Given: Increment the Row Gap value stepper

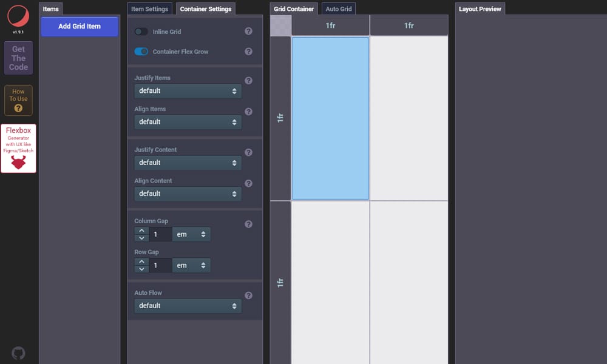Looking at the screenshot, I should pyautogui.click(x=141, y=262).
